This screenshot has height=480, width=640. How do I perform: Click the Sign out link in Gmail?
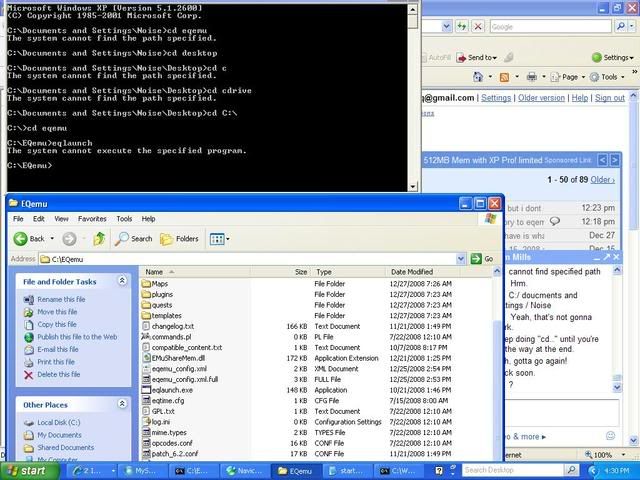coord(610,98)
